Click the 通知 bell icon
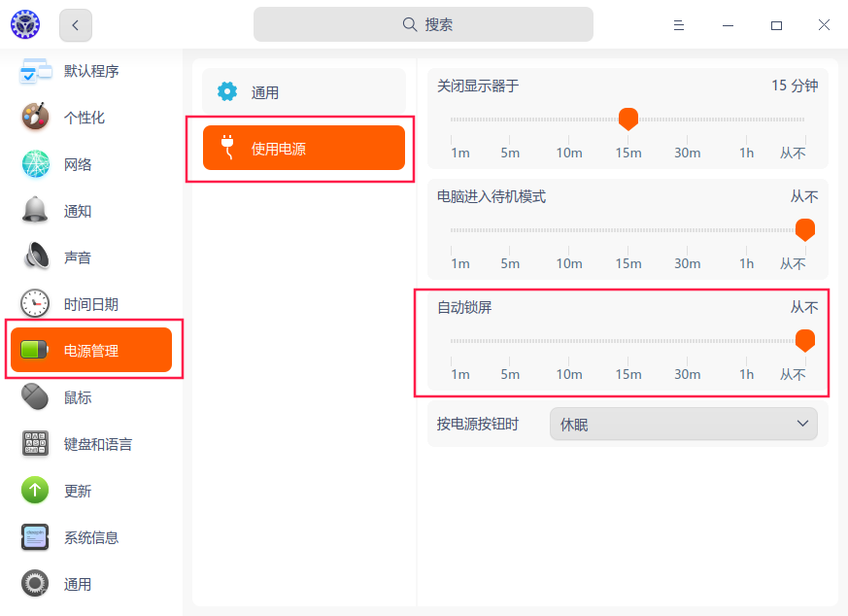Image resolution: width=848 pixels, height=616 pixels. [x=35, y=210]
